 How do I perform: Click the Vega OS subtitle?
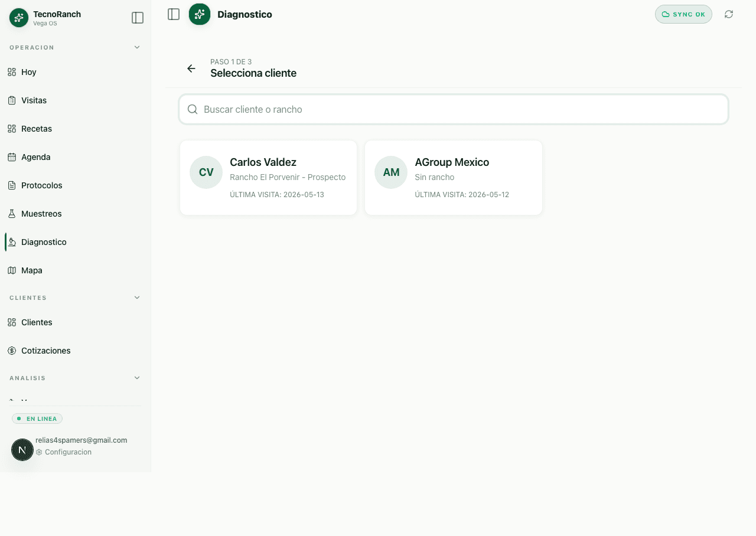(x=45, y=24)
